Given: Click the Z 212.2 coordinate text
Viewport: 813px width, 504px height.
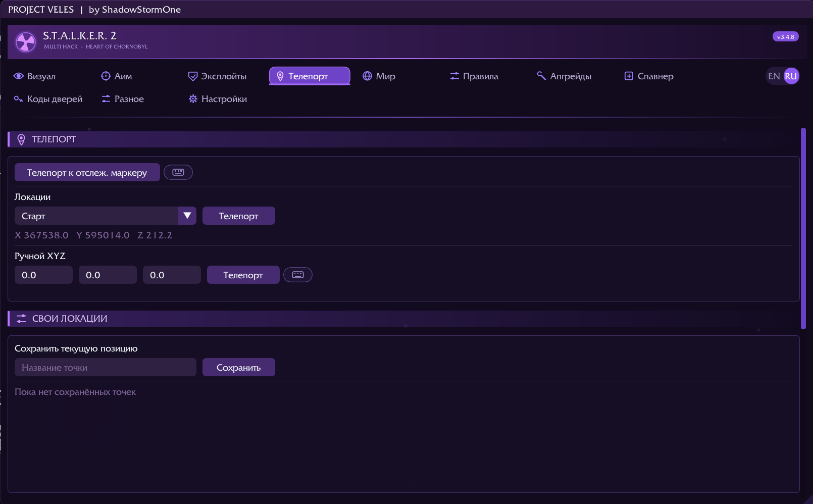Looking at the screenshot, I should pos(155,235).
